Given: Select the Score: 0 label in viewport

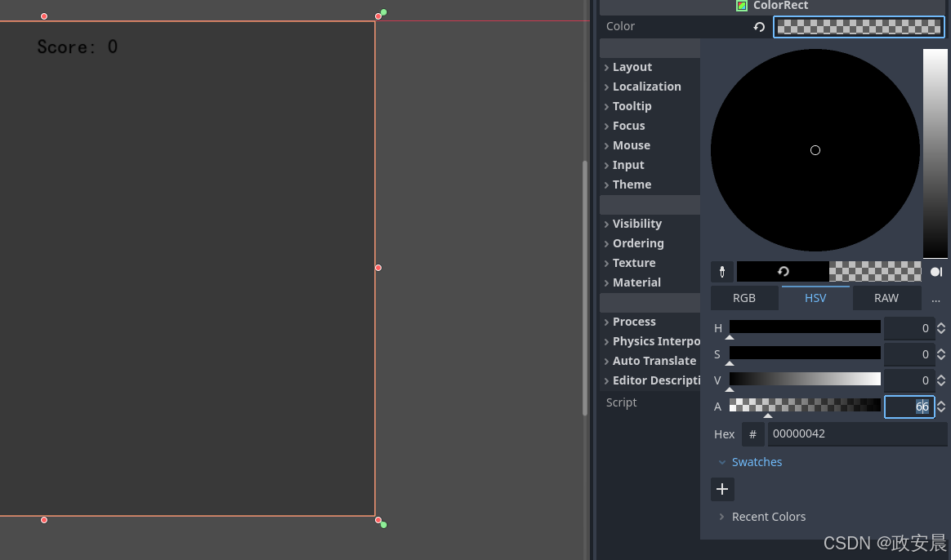Looking at the screenshot, I should [77, 47].
